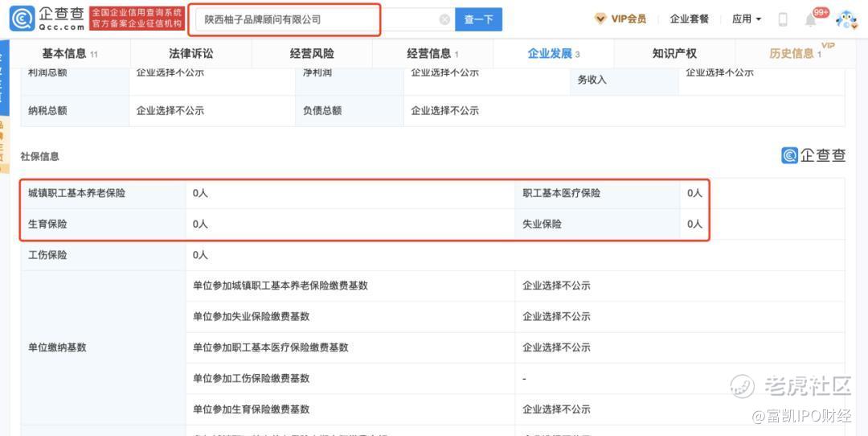
Task: Open the VIP会员 link
Action: click(628, 19)
